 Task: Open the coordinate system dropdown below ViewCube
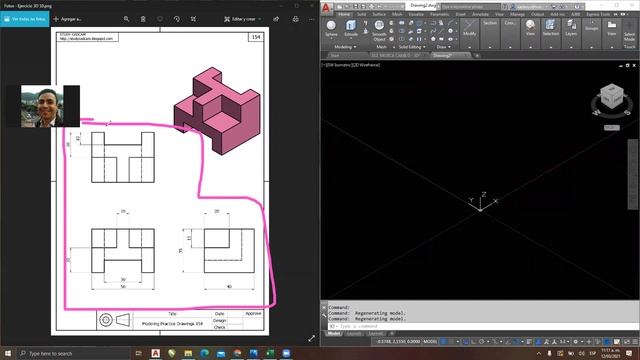click(611, 128)
